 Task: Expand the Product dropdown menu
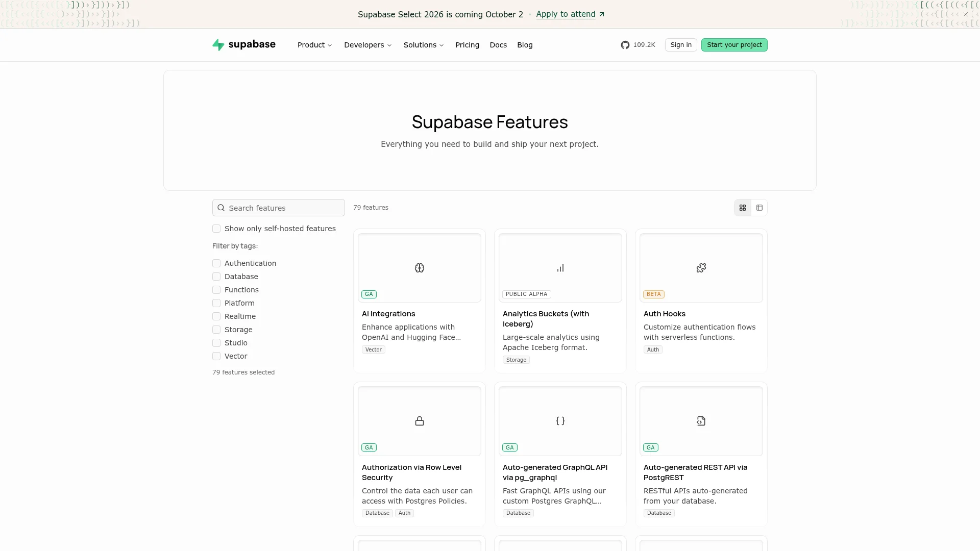315,45
